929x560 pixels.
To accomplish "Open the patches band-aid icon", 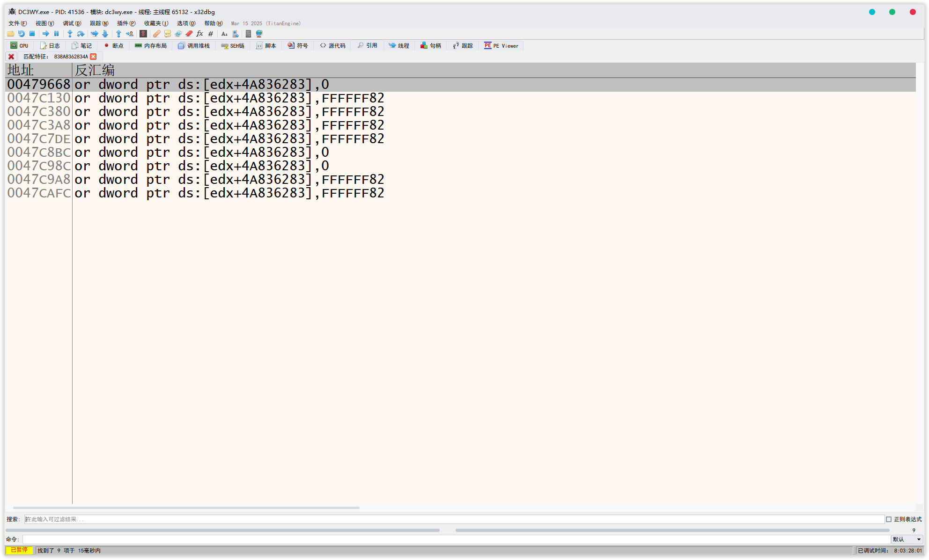I will (x=156, y=34).
